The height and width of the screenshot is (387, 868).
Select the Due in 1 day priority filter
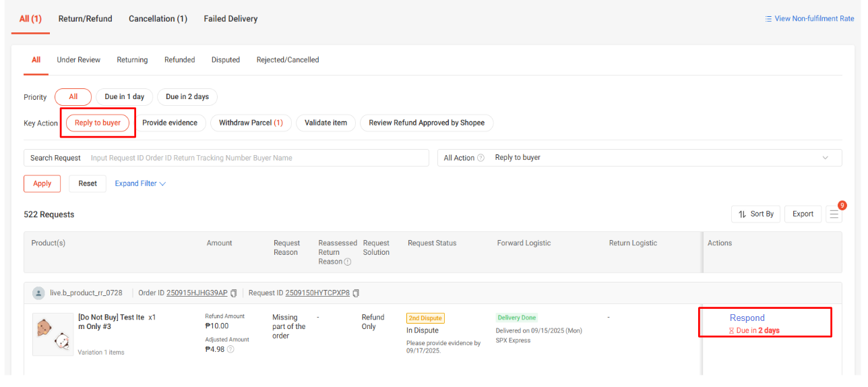click(125, 97)
